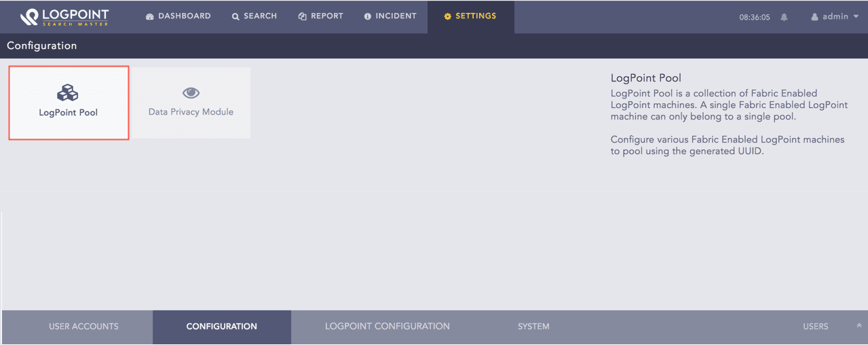868x345 pixels.
Task: Select the LogPoint Pool tile label
Action: [68, 113]
